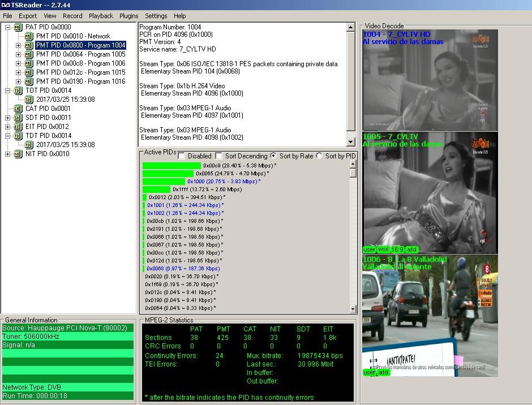Click the 1005 - 7_CYLTV video thumbnail
Viewport: 532px width, 405px height.
[x=430, y=193]
